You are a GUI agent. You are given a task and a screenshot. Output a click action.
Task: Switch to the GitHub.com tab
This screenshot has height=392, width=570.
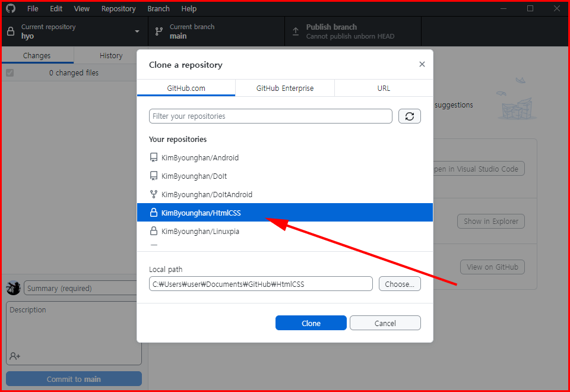coord(186,88)
